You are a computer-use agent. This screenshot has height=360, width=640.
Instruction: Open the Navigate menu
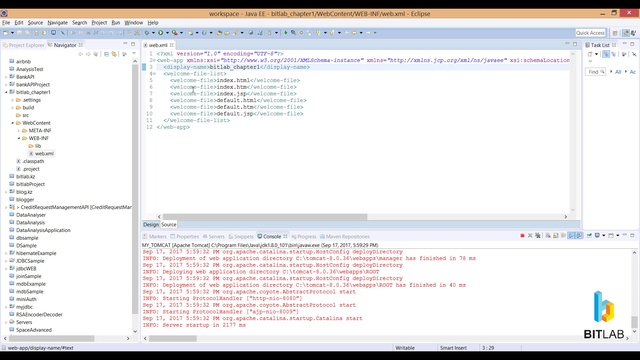58,23
